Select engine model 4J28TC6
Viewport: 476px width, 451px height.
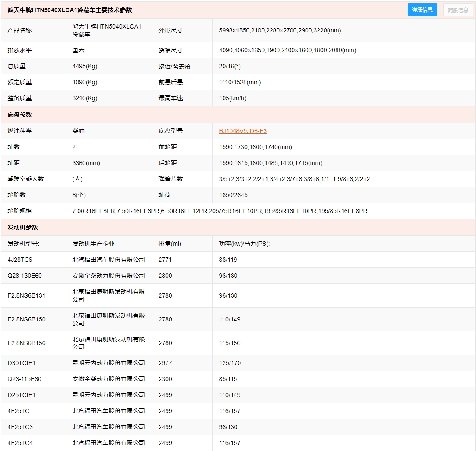(20, 260)
